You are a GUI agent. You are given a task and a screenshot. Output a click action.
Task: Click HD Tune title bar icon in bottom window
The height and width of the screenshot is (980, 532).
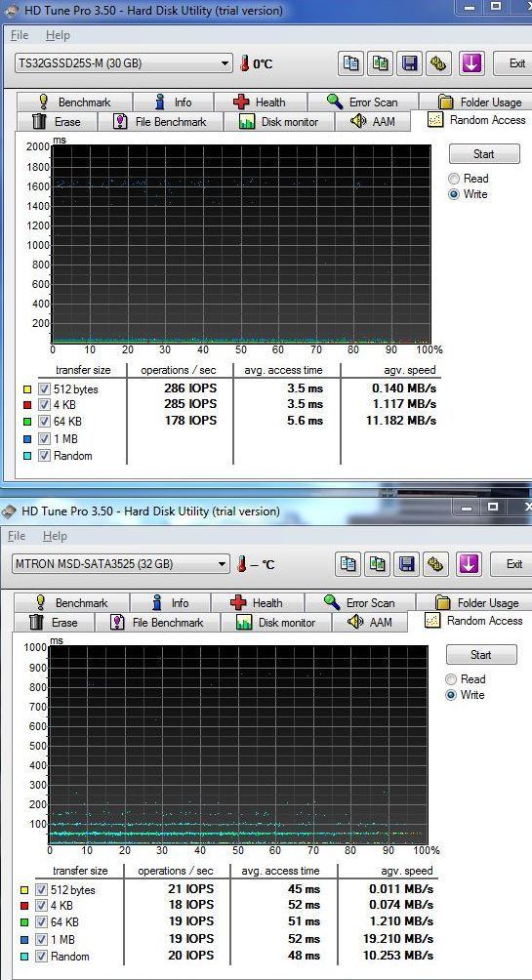(x=9, y=511)
